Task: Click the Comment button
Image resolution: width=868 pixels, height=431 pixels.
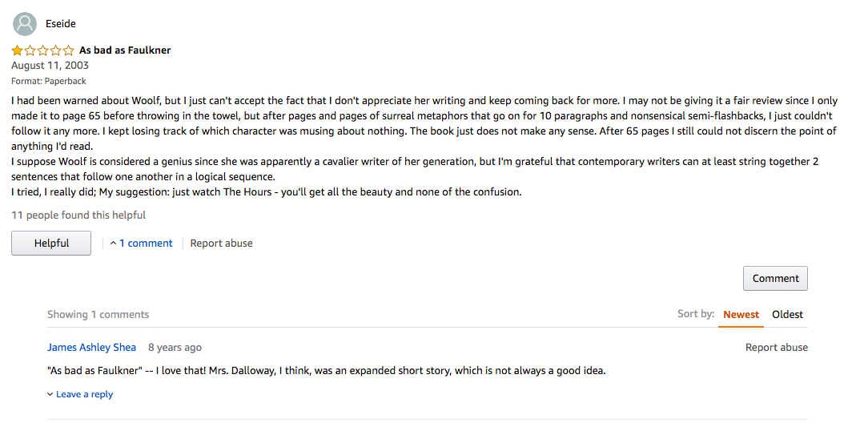Action: pyautogui.click(x=775, y=279)
